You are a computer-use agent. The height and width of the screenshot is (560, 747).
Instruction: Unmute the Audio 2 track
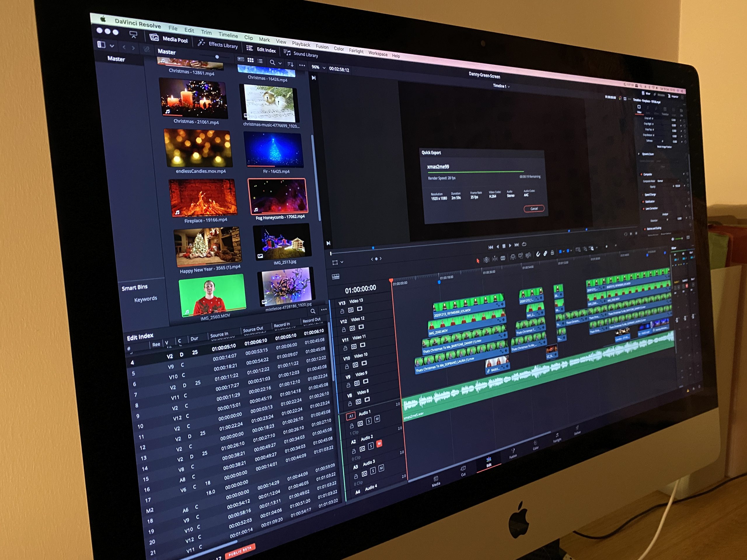click(379, 443)
